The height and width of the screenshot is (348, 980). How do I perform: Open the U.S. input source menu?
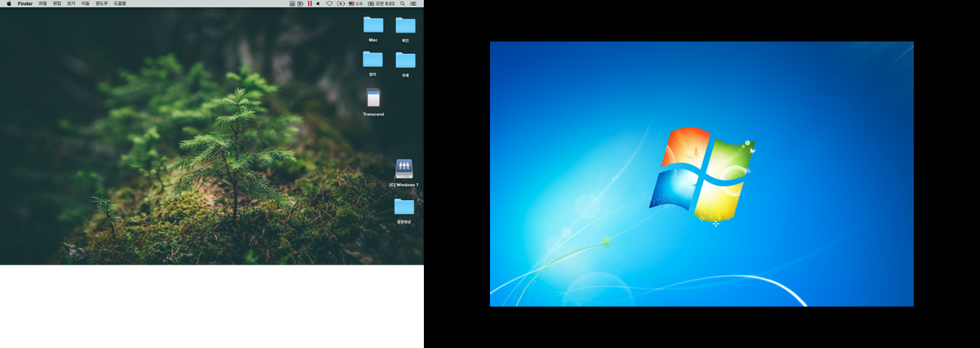tap(355, 3)
